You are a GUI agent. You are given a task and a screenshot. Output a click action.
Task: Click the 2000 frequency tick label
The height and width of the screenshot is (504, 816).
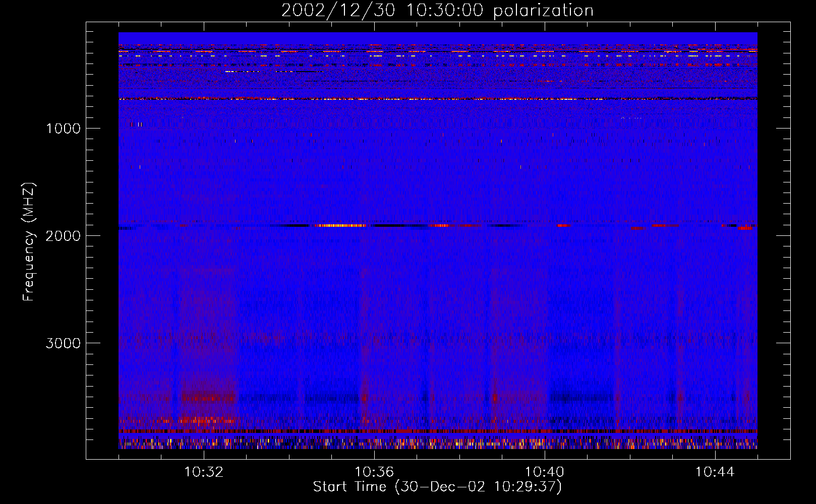coord(63,236)
